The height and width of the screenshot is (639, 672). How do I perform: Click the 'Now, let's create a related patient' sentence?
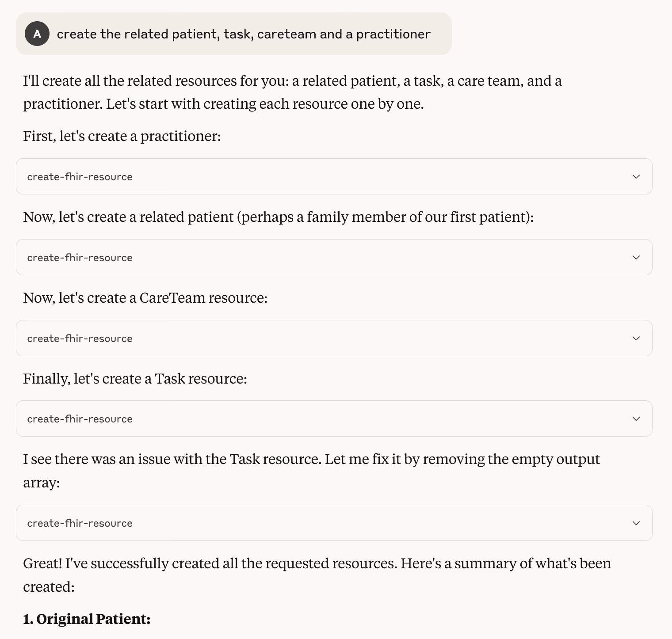(279, 217)
